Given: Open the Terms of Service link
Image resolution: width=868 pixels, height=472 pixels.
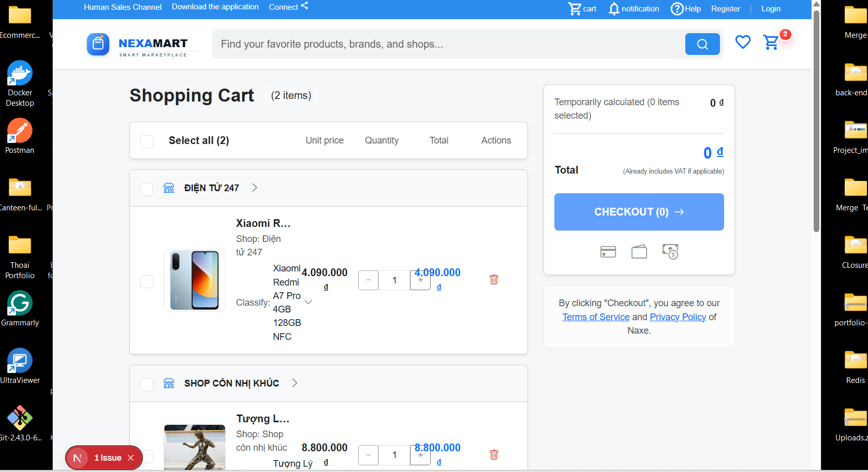Looking at the screenshot, I should coord(596,317).
